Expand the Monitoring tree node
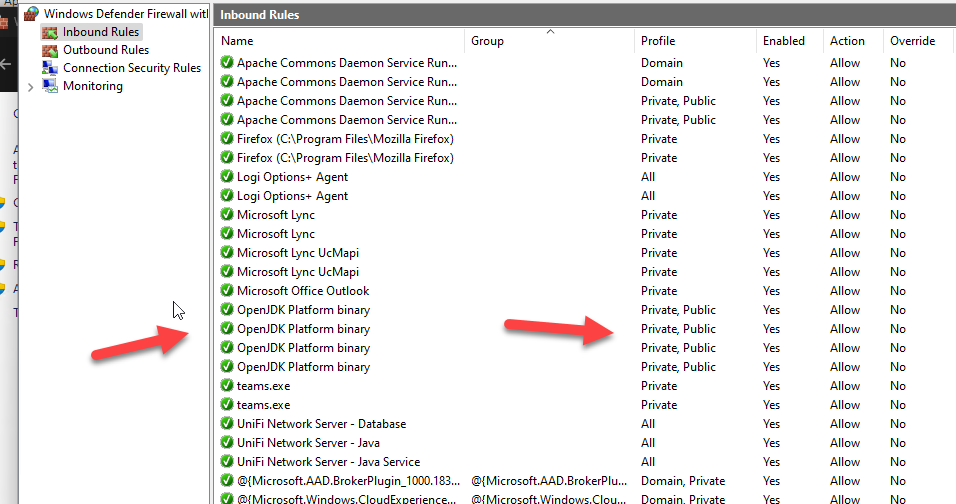This screenshot has width=956, height=504. (x=30, y=87)
